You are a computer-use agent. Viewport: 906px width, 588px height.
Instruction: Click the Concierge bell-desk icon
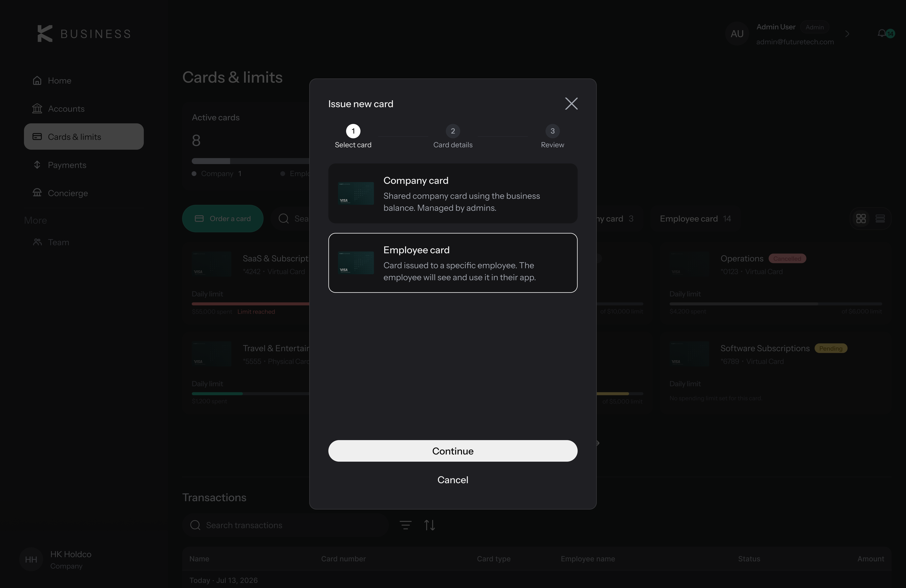(x=37, y=193)
